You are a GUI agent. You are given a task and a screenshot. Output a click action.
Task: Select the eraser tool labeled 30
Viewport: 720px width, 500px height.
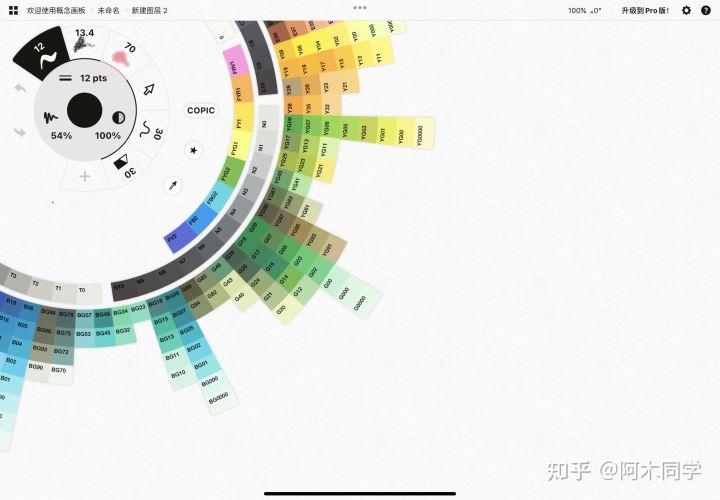pos(124,165)
